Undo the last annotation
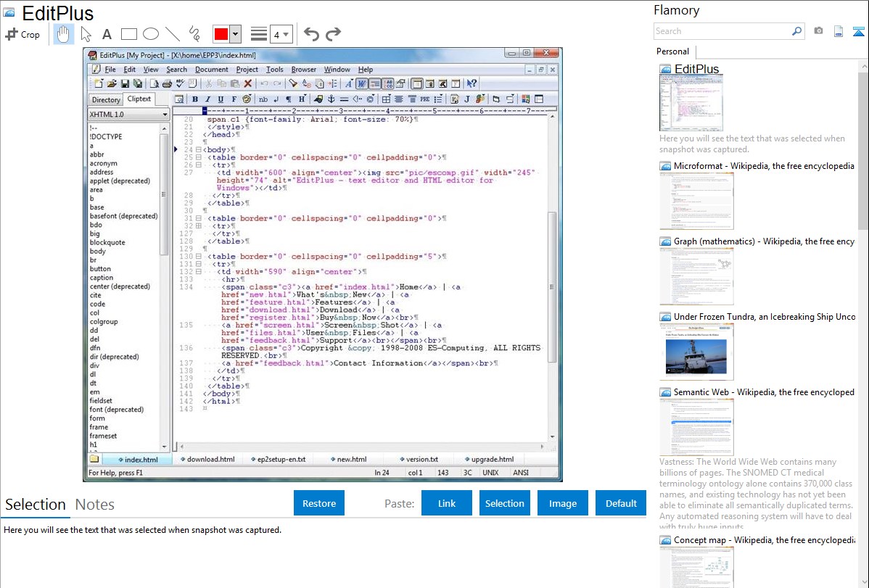 pos(311,34)
